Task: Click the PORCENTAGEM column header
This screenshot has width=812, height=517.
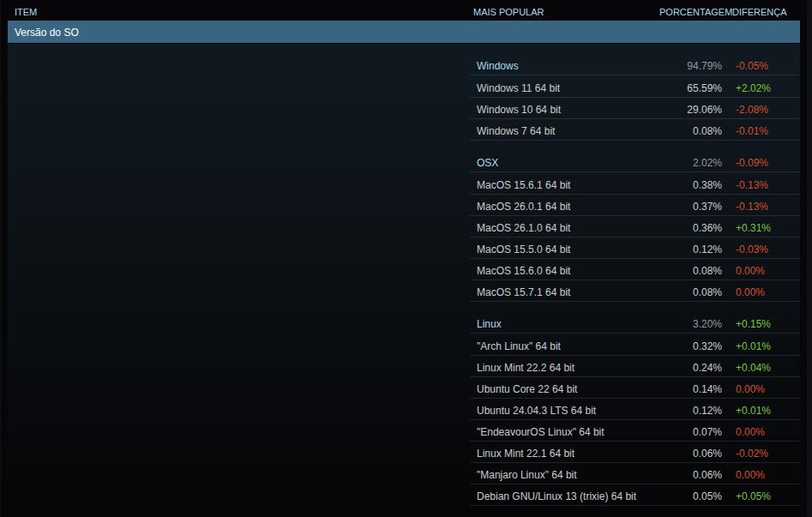Action: coord(694,12)
